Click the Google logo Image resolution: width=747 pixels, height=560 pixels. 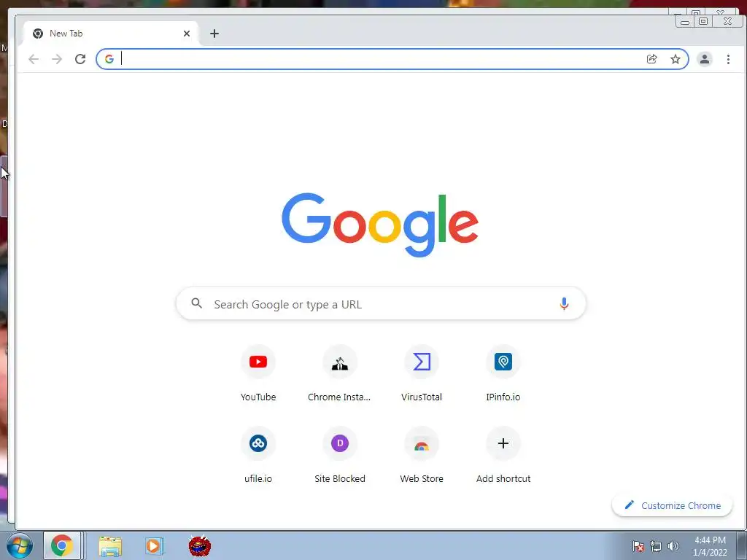[379, 225]
